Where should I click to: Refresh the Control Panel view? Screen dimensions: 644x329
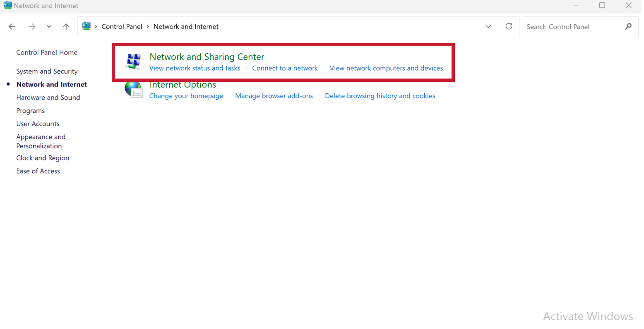click(509, 26)
